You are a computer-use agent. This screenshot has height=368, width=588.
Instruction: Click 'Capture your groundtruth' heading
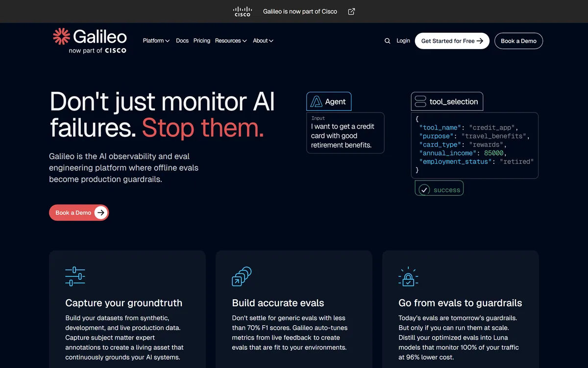tap(123, 303)
